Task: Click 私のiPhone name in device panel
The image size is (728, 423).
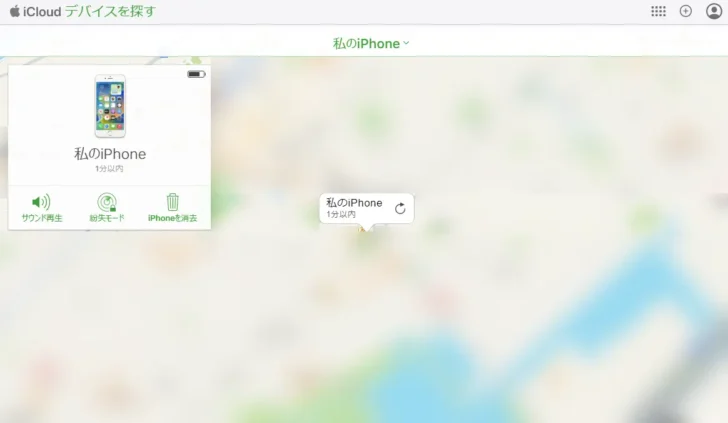Action: (x=110, y=154)
